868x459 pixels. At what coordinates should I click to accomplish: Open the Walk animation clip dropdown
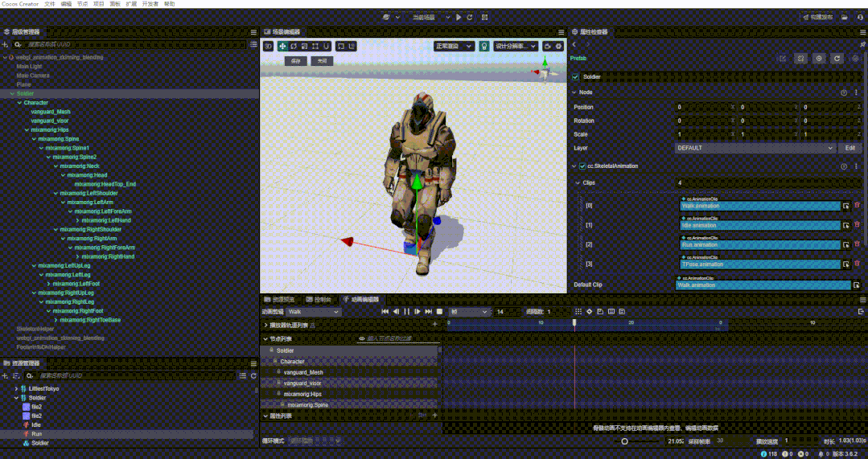coord(314,312)
